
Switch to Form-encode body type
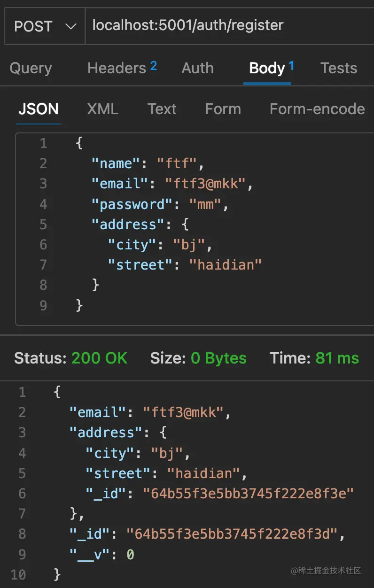pyautogui.click(x=317, y=109)
